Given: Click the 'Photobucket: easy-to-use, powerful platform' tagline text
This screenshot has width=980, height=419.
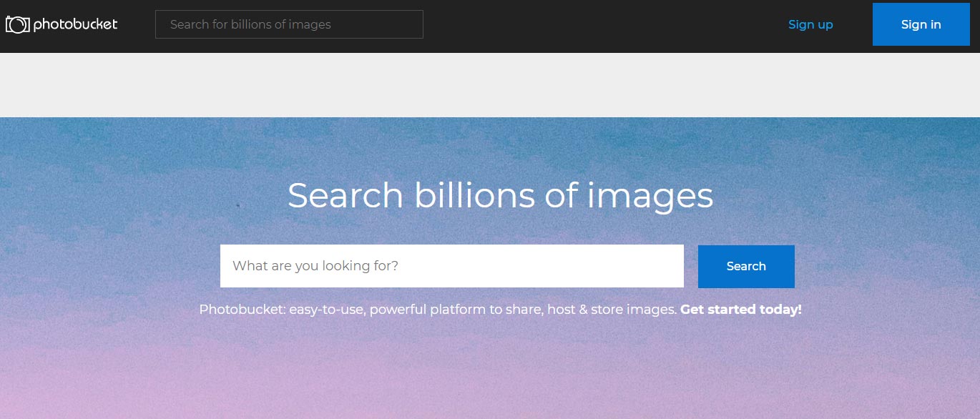Looking at the screenshot, I should [438, 310].
